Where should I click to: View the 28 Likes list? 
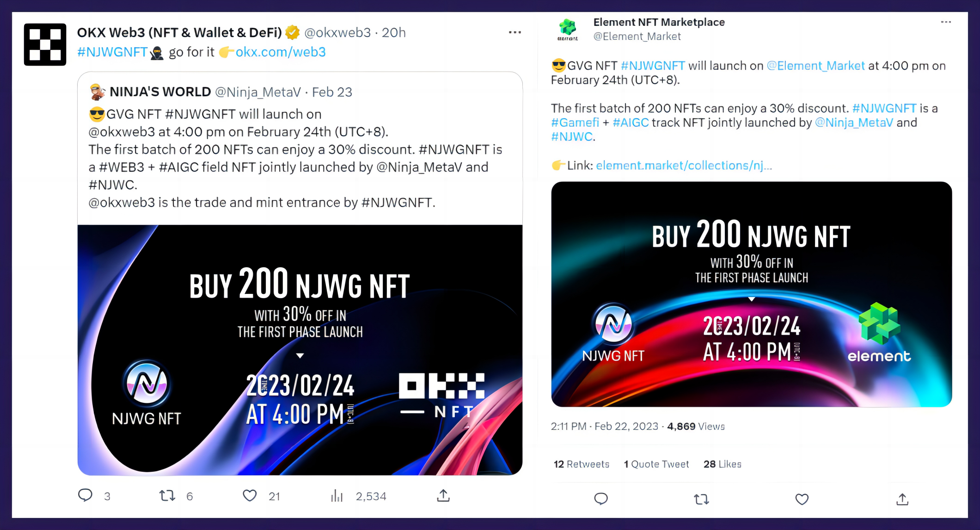[x=722, y=464]
